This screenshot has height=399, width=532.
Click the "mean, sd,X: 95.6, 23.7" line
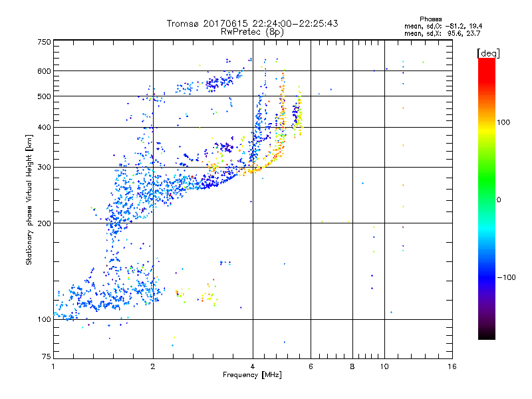click(x=442, y=34)
